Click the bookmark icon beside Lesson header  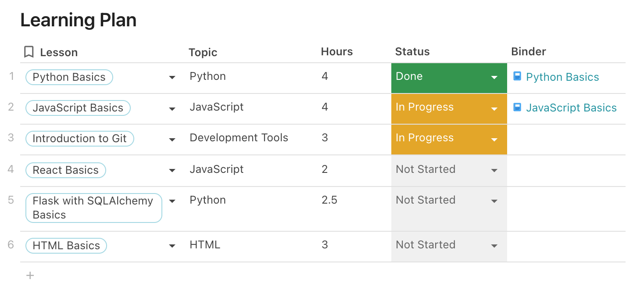[x=29, y=52]
